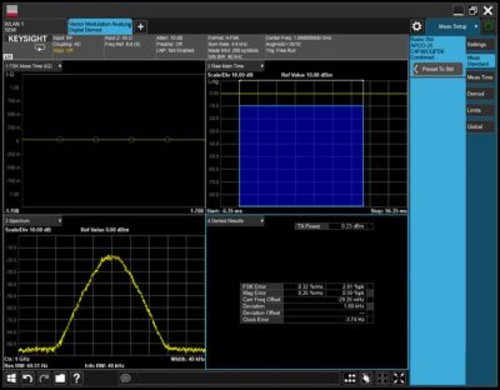
Task: Click the Input RF coupling readout
Action: 67,44
